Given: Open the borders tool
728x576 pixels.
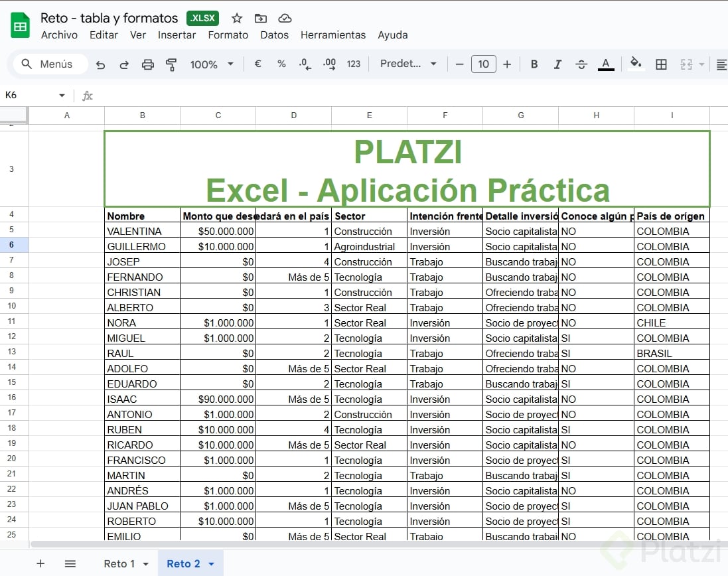Looking at the screenshot, I should click(x=661, y=64).
